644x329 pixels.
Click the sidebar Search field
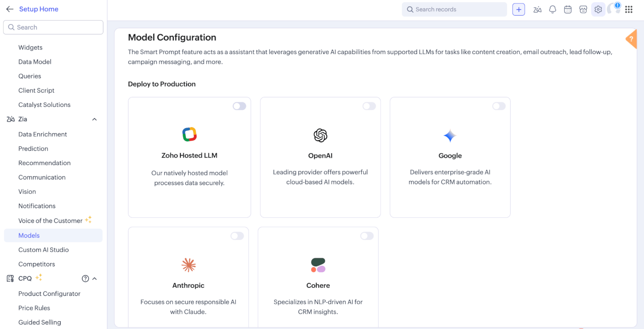pyautogui.click(x=53, y=27)
